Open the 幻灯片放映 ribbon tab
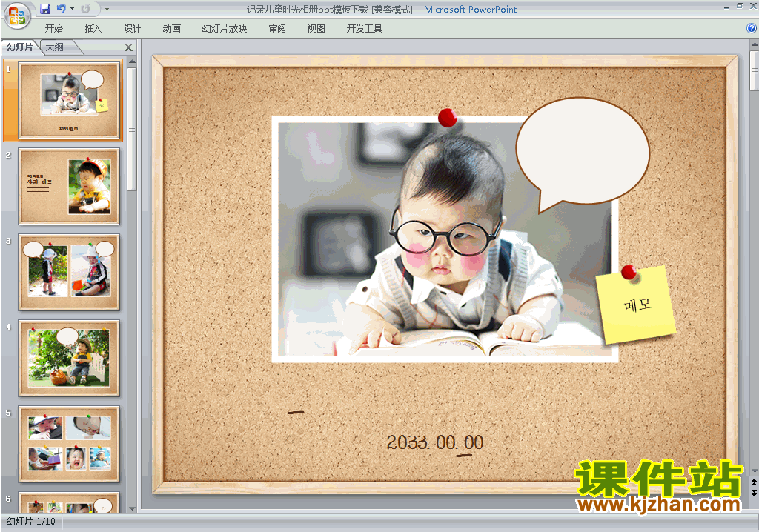The width and height of the screenshot is (759, 532). [225, 29]
